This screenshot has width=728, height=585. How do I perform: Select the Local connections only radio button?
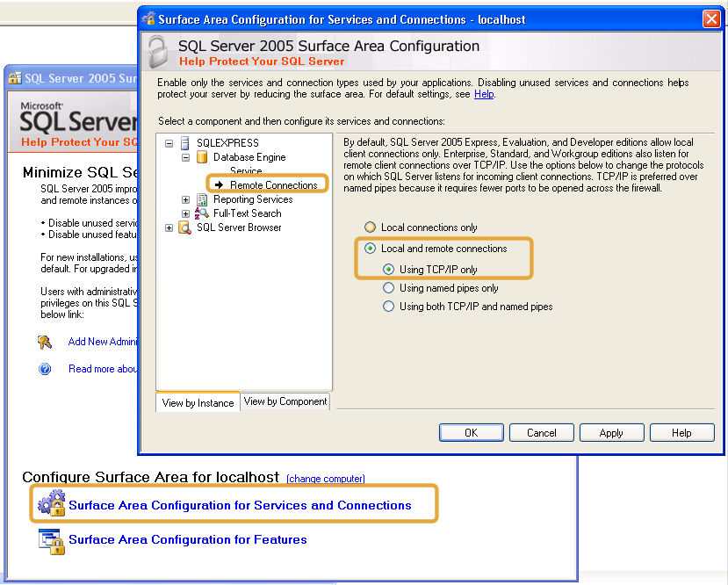(x=370, y=227)
